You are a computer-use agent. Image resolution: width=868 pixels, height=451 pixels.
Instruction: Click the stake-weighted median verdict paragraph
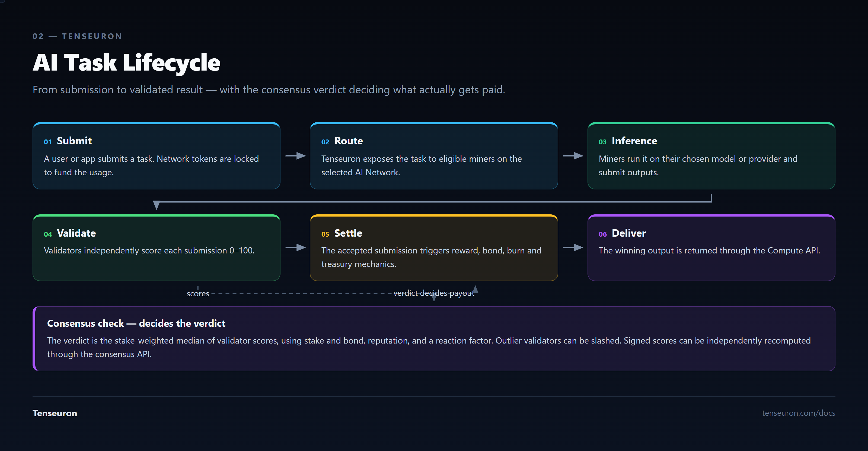[x=429, y=348]
